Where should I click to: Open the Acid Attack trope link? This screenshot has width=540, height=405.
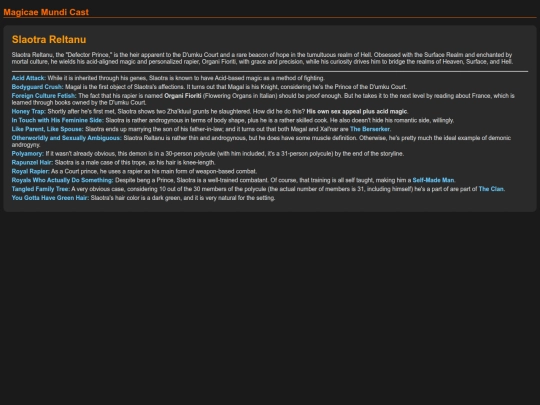click(x=28, y=78)
